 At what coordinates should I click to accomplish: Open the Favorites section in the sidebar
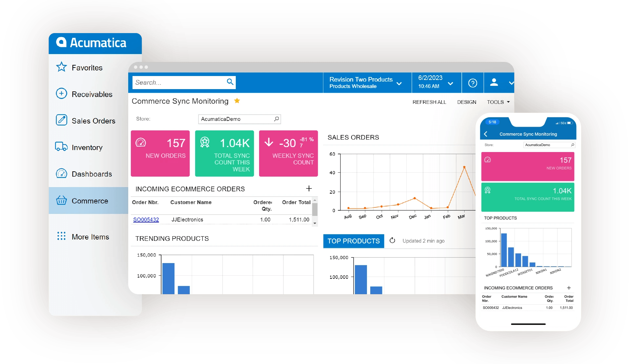coord(62,67)
